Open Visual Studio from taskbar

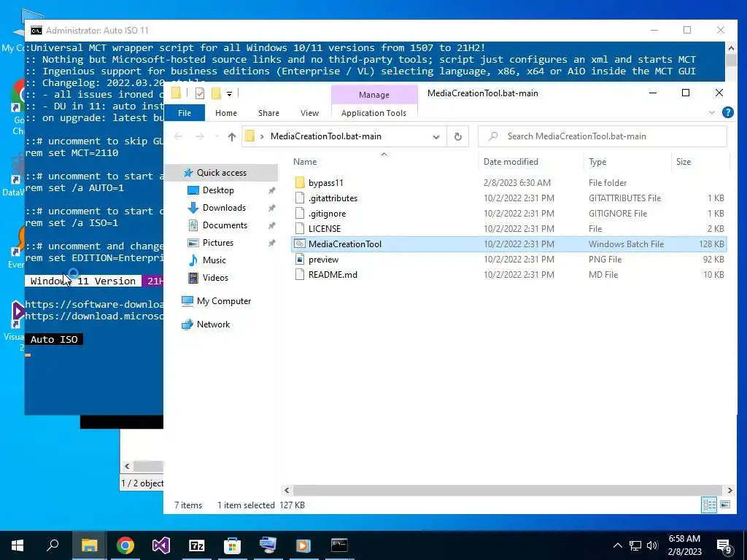161,545
